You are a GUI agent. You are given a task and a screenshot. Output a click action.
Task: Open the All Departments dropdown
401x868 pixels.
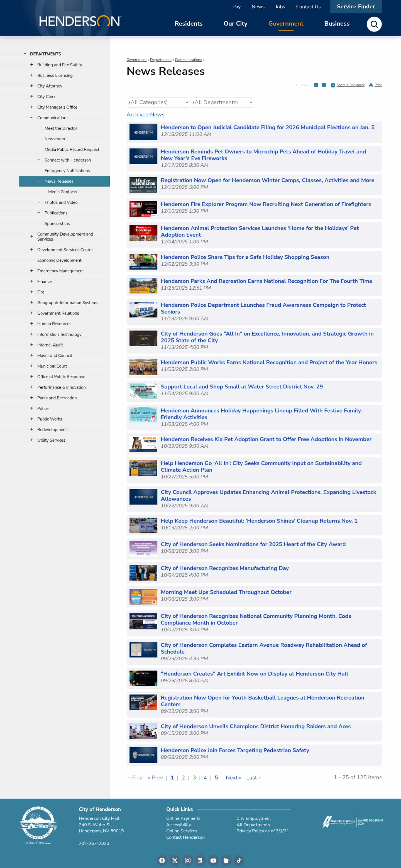click(x=222, y=102)
